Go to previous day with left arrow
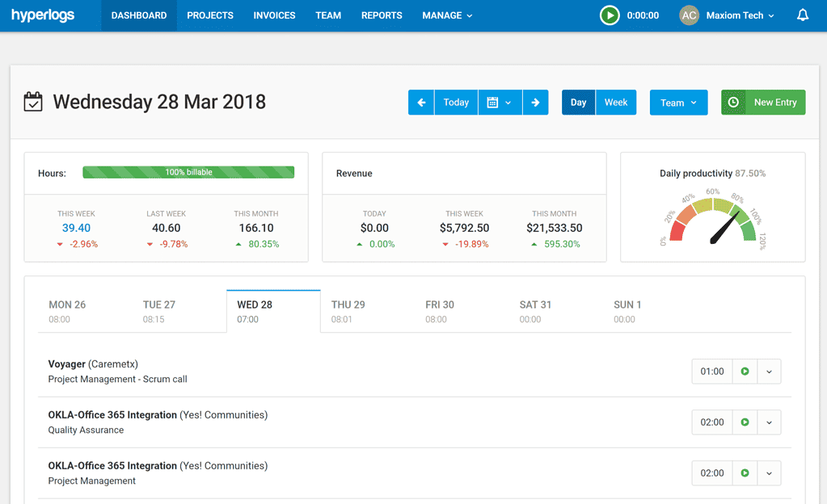 [421, 103]
